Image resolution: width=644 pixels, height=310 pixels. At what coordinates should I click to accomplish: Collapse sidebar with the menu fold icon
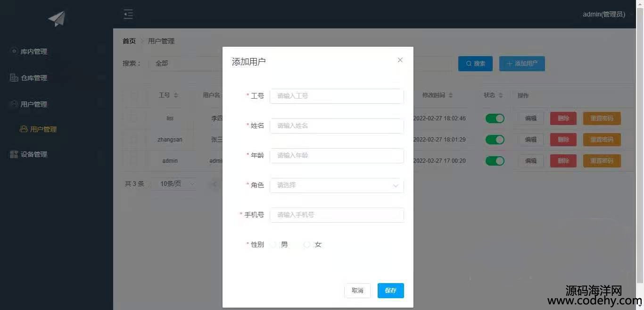pos(128,14)
